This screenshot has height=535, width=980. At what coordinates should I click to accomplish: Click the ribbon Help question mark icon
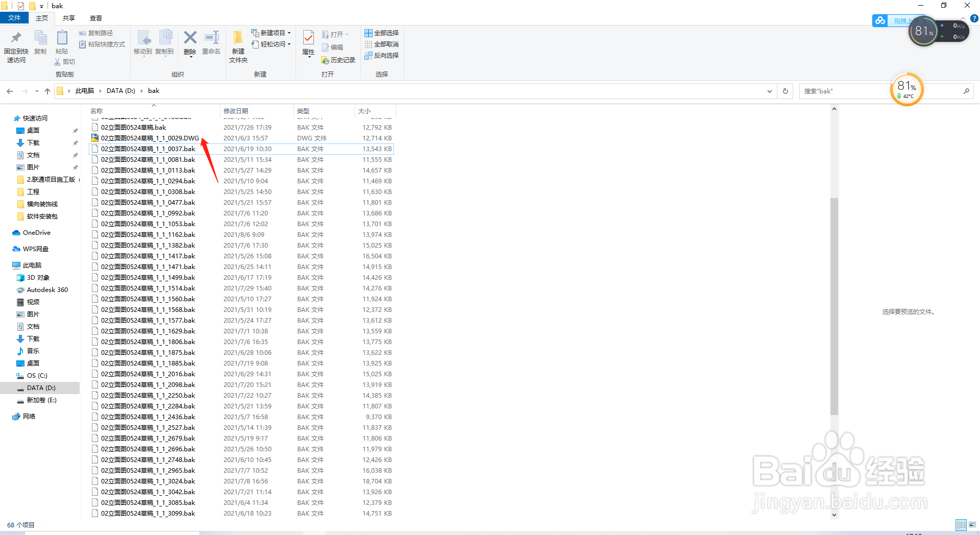(974, 18)
